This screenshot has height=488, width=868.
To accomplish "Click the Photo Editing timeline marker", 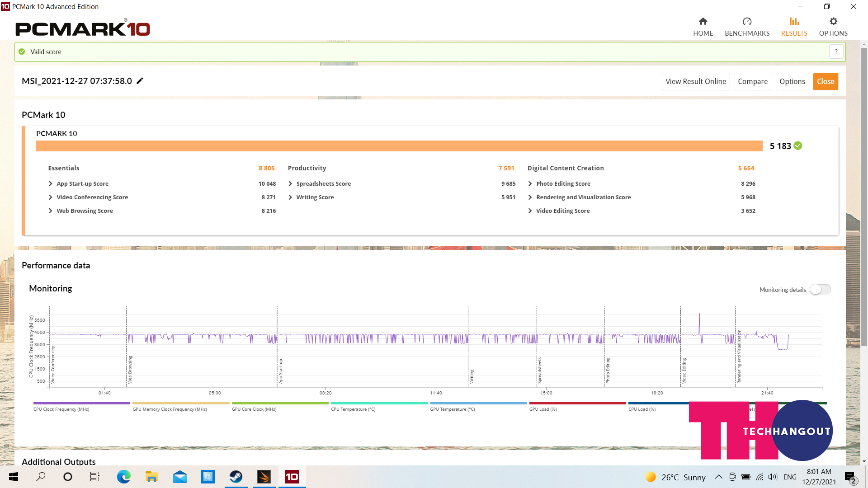I will [608, 370].
